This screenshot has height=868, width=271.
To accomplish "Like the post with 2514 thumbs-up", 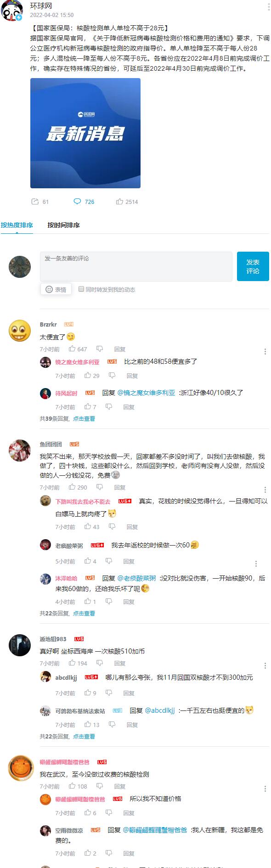I will pyautogui.click(x=119, y=202).
